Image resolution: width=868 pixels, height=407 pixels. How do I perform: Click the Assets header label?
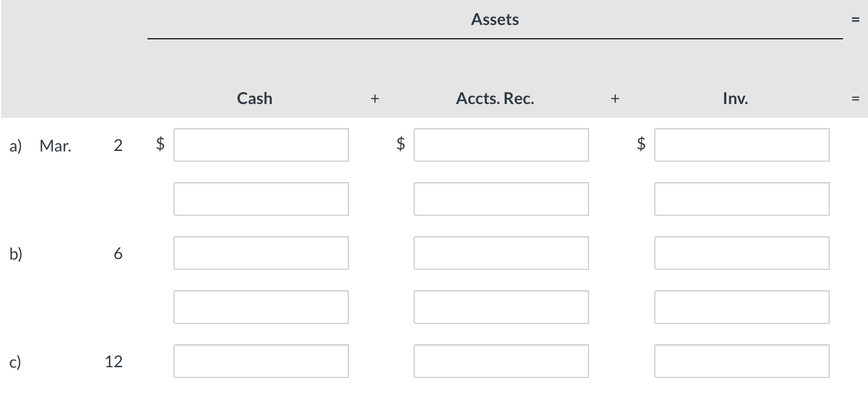(495, 19)
